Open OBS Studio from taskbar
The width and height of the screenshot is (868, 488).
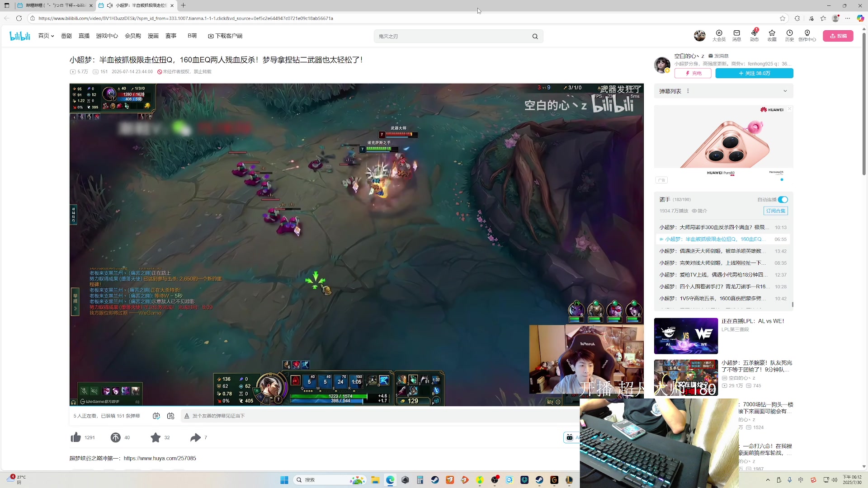click(495, 480)
